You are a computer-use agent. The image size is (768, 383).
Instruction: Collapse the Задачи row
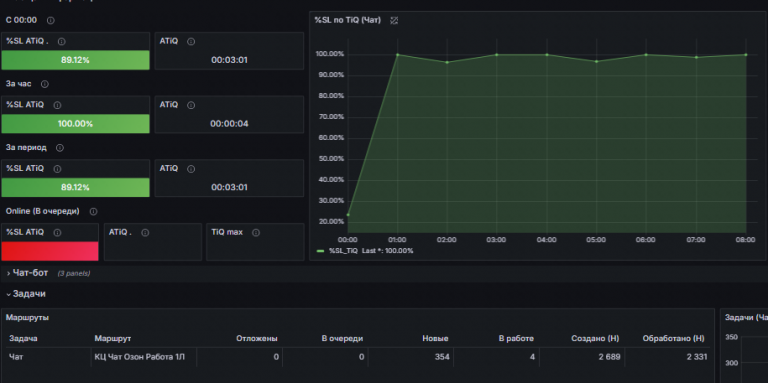coord(26,294)
